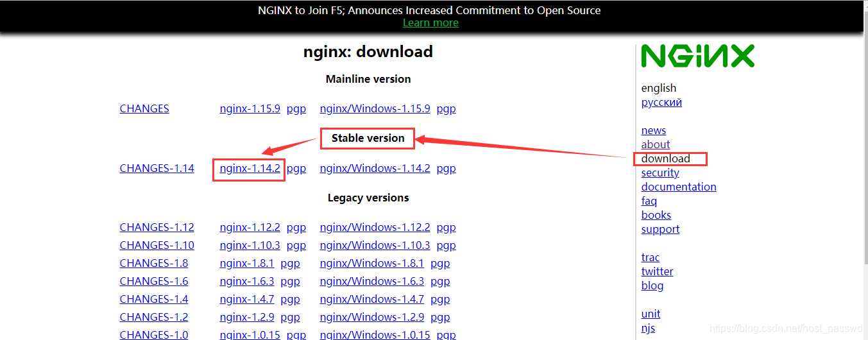
Task: Download nginx/Windows-1.15.9
Action: (x=375, y=108)
